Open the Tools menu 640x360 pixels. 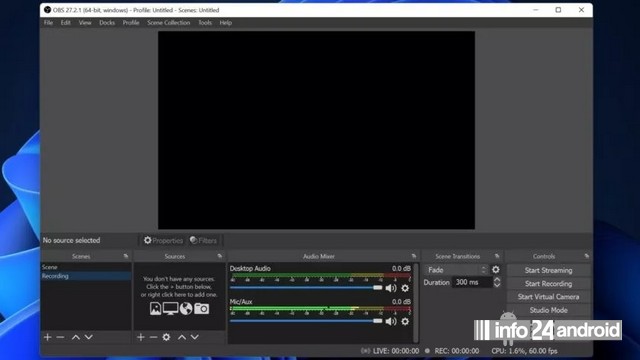click(x=205, y=23)
